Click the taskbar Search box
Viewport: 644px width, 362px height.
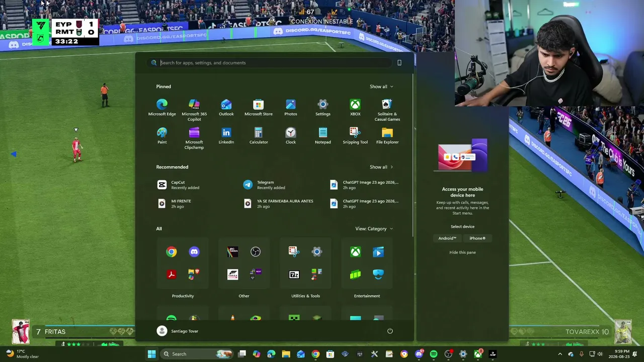click(197, 354)
